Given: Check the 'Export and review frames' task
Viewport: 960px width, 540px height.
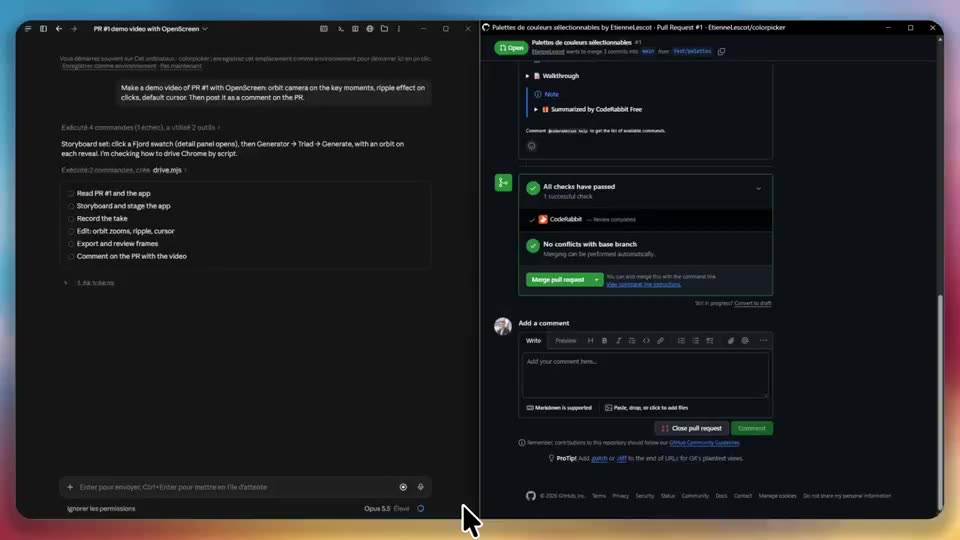Looking at the screenshot, I should [71, 244].
